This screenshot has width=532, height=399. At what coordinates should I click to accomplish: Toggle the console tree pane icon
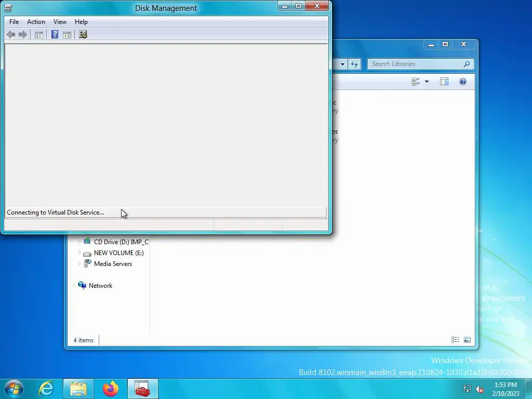(38, 35)
